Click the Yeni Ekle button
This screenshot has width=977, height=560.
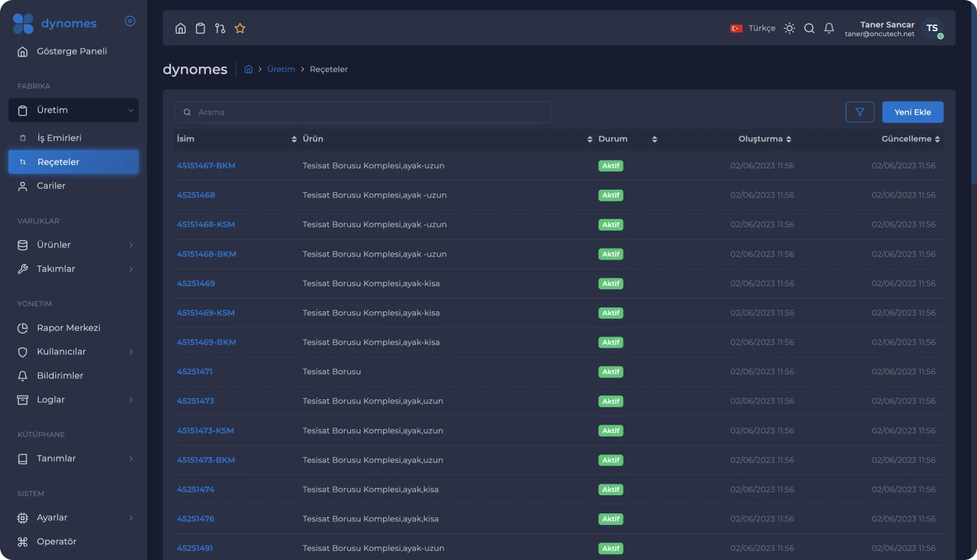[913, 112]
